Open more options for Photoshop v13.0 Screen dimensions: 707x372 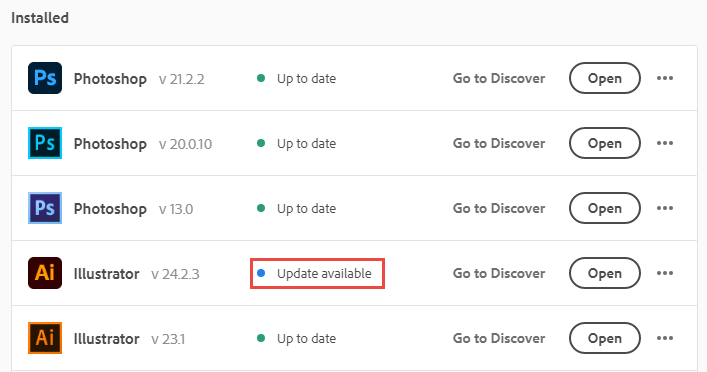[665, 208]
